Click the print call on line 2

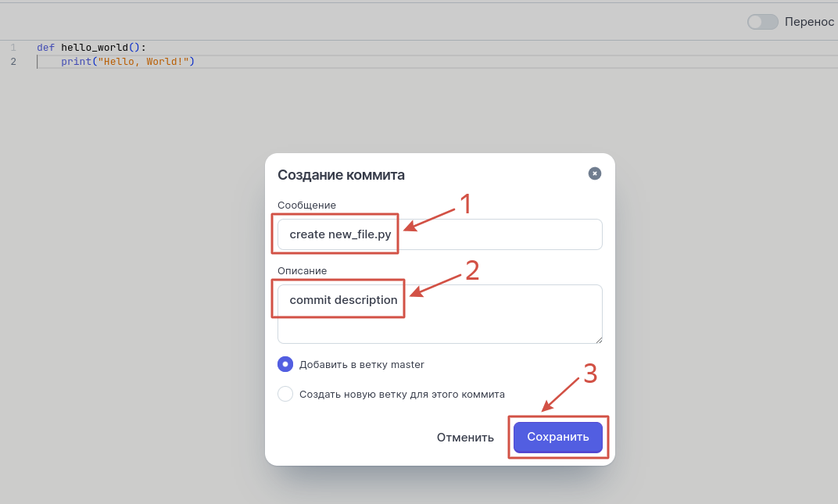click(x=76, y=62)
